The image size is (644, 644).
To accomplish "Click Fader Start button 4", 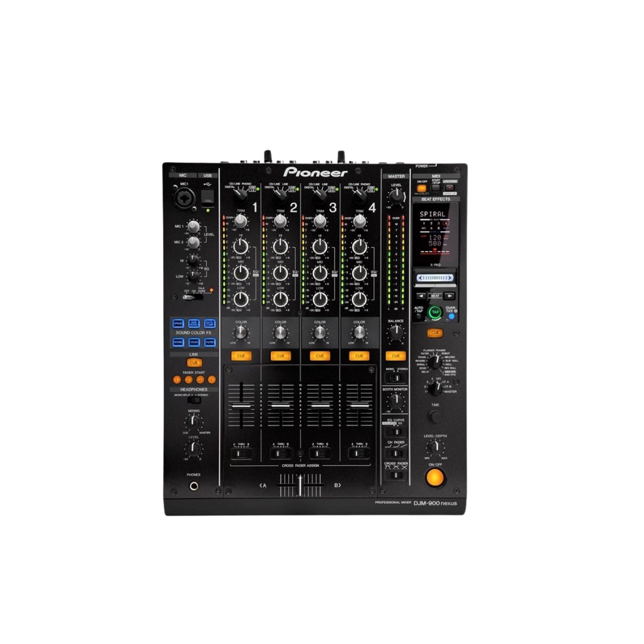I will point(212,380).
